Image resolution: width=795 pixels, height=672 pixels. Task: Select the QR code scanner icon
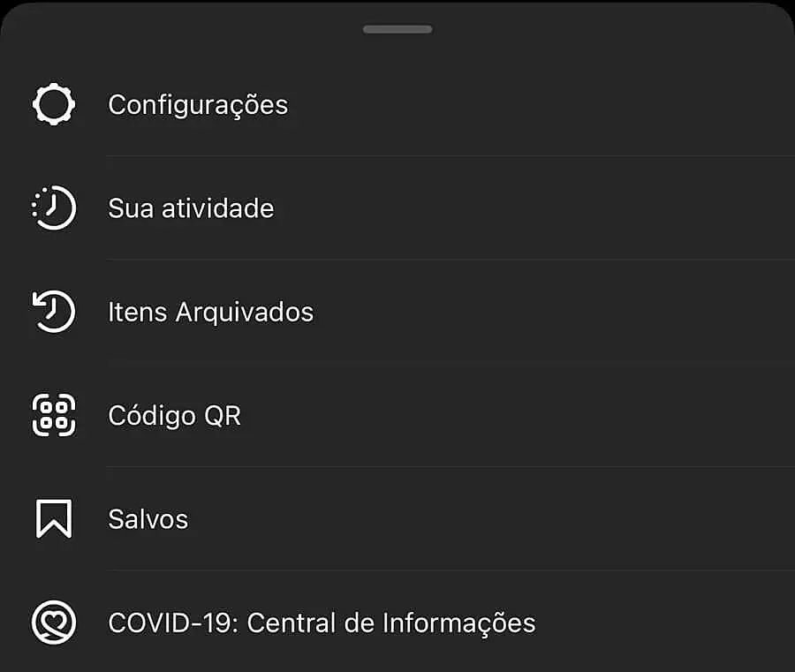(54, 415)
